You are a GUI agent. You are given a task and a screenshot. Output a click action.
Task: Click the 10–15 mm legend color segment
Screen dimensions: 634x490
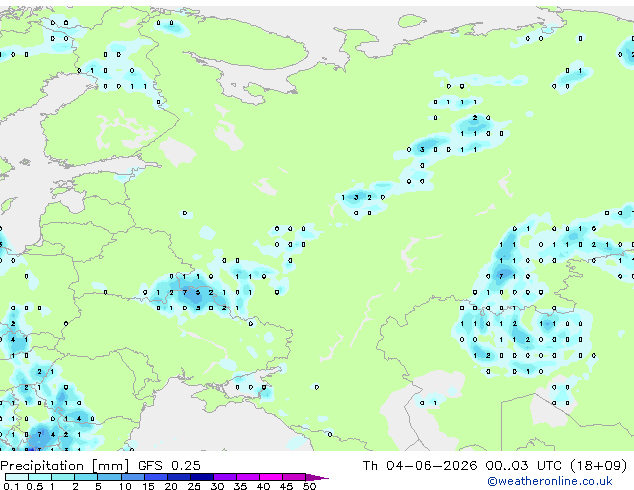tap(133, 477)
